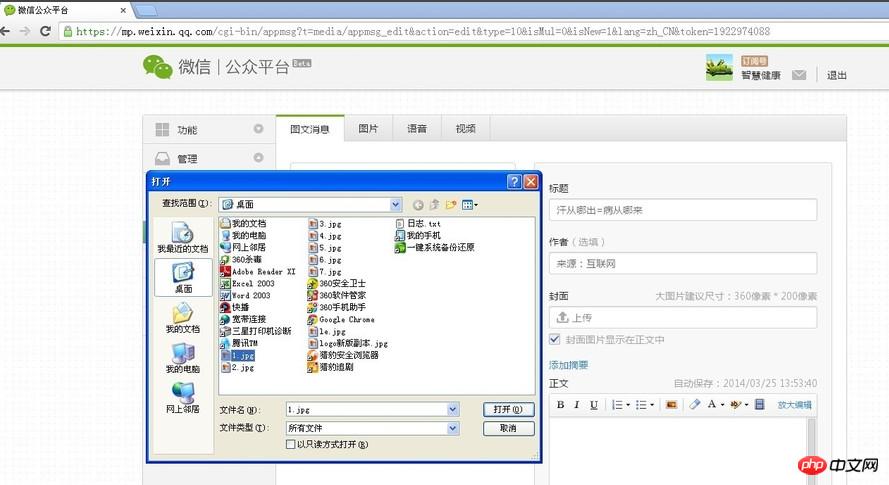Open the view menu icon in dialog
The image size is (889, 485).
(469, 204)
